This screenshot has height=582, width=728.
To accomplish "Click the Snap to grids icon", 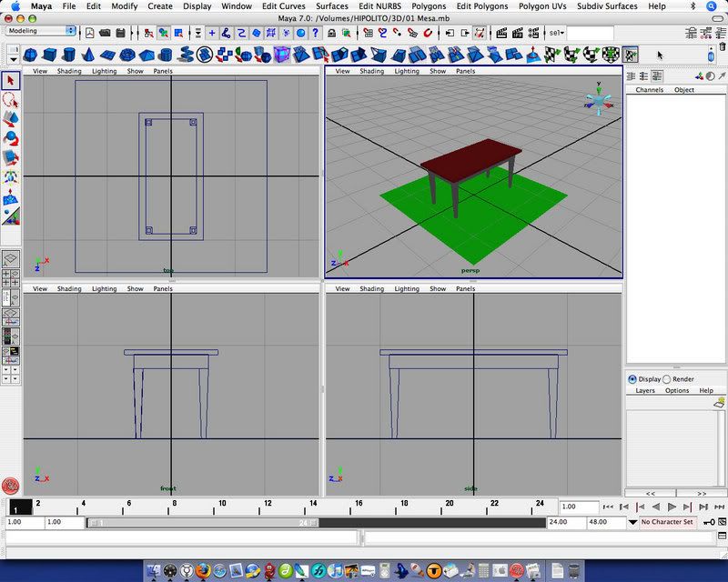I will pos(367,33).
